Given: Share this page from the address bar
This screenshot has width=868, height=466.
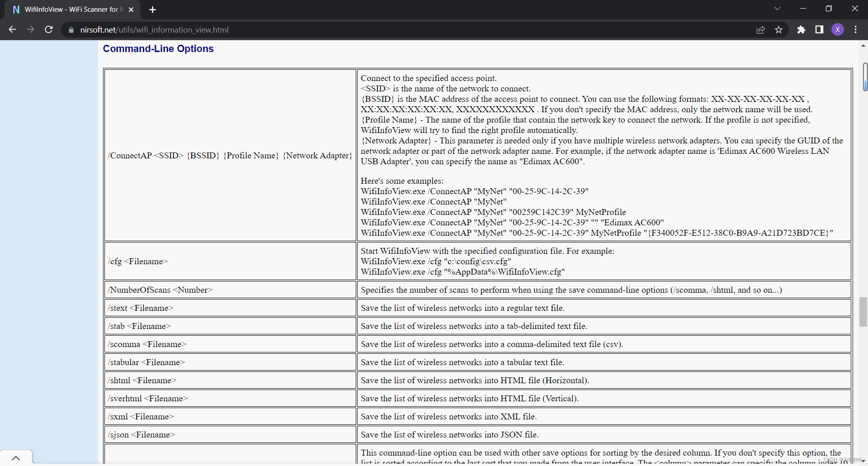Looking at the screenshot, I should 760,30.
